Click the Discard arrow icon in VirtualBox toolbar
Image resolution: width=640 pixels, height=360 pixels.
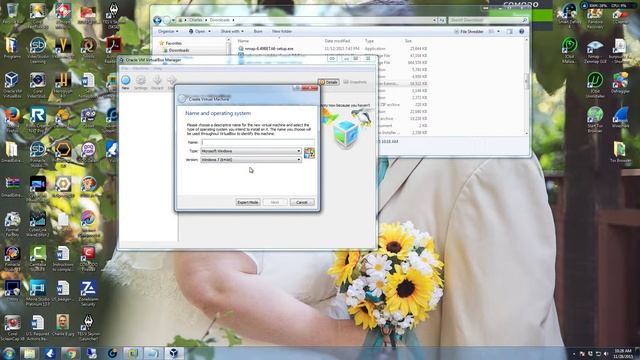[x=157, y=80]
